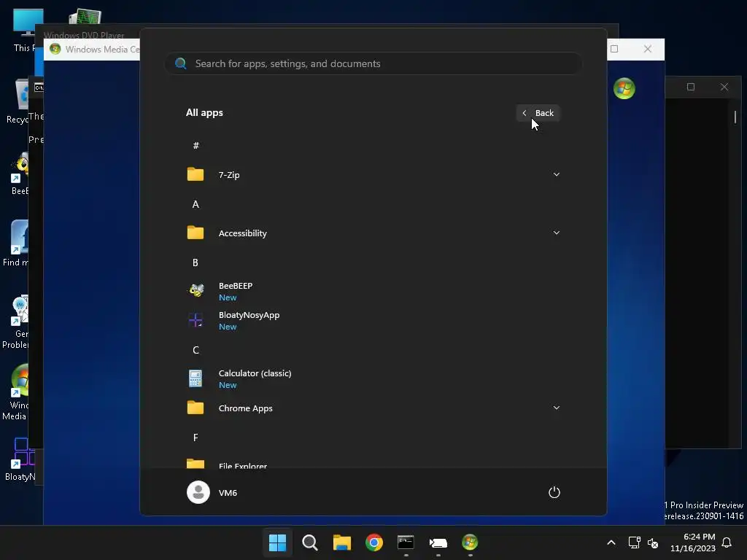Click the Back button in All apps
The width and height of the screenshot is (747, 560).
538,113
